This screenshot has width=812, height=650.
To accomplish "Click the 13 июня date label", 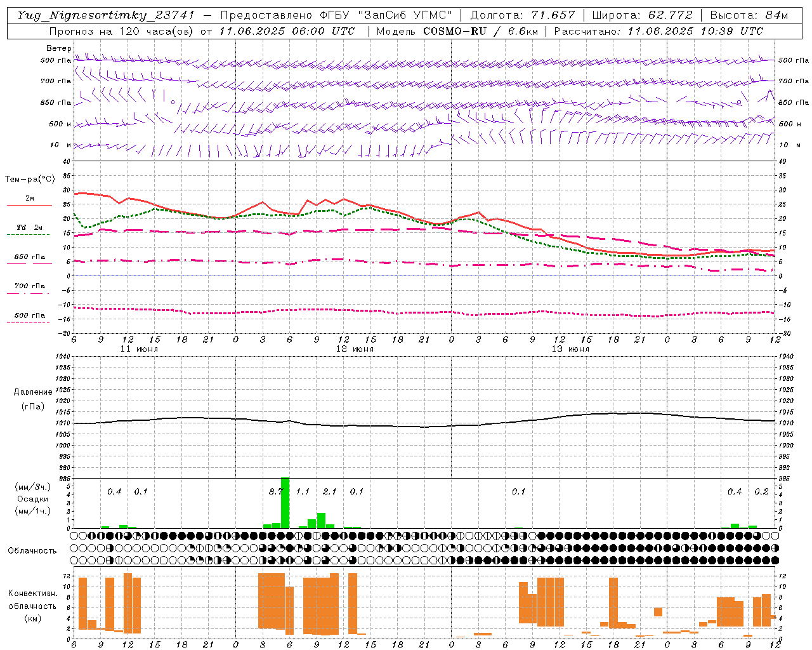I will pyautogui.click(x=570, y=349).
